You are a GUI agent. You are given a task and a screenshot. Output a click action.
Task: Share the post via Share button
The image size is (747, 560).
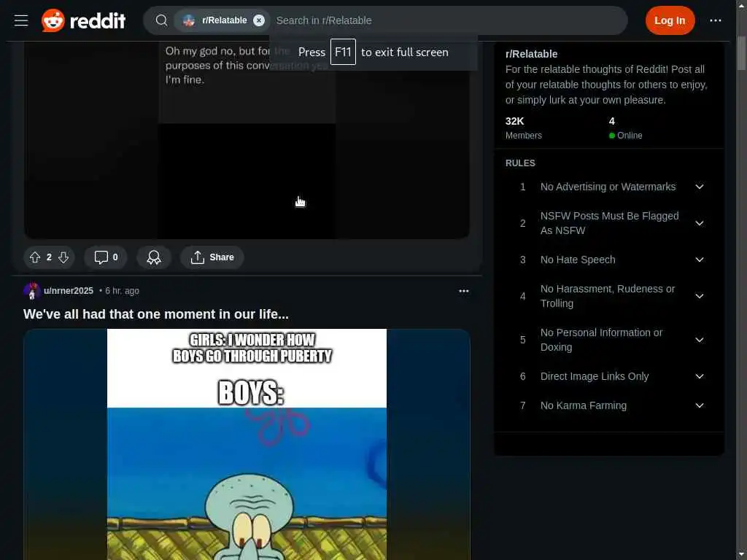point(212,257)
